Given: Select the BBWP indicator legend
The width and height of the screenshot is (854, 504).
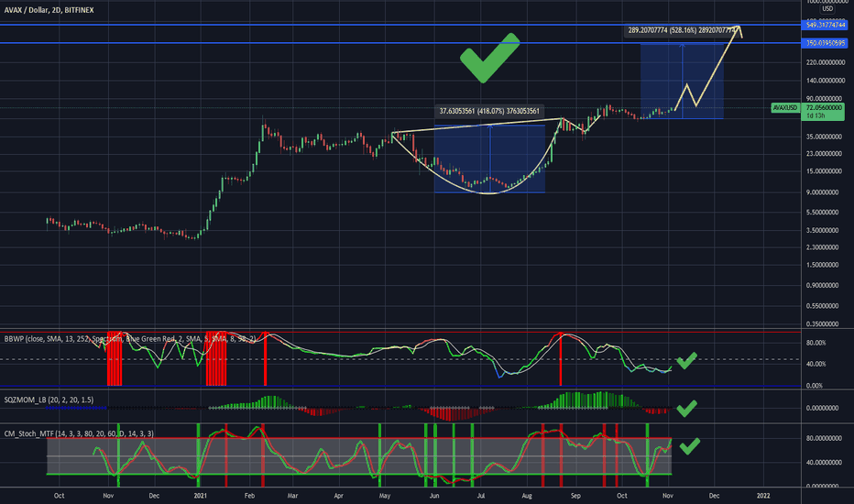Looking at the screenshot, I should click(x=129, y=339).
